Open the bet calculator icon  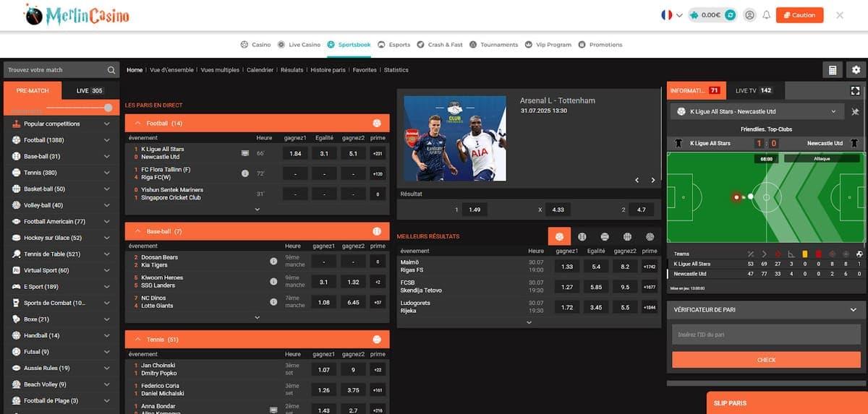click(833, 70)
